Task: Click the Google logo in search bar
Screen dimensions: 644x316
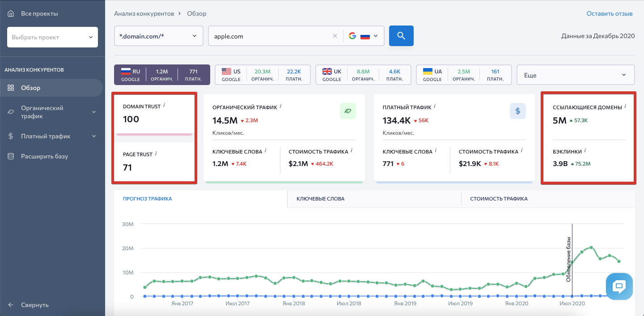Action: click(352, 36)
